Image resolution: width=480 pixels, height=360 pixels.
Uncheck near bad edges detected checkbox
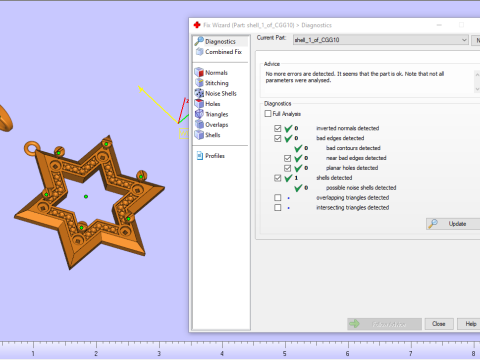287,158
